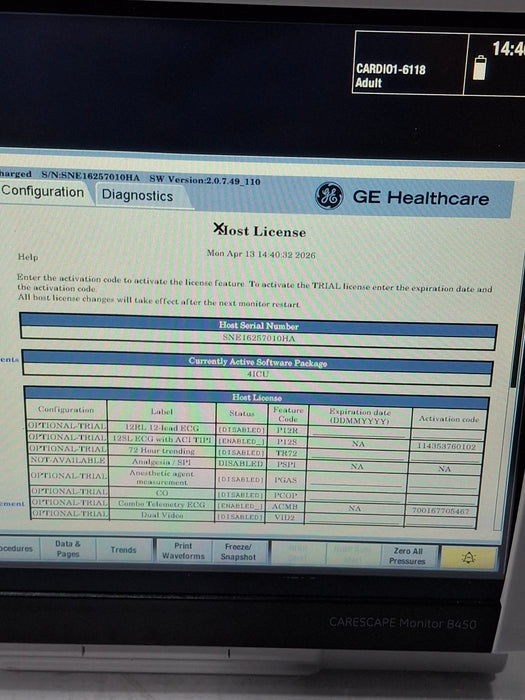
Task: Click feature code PSPI
Action: (286, 464)
